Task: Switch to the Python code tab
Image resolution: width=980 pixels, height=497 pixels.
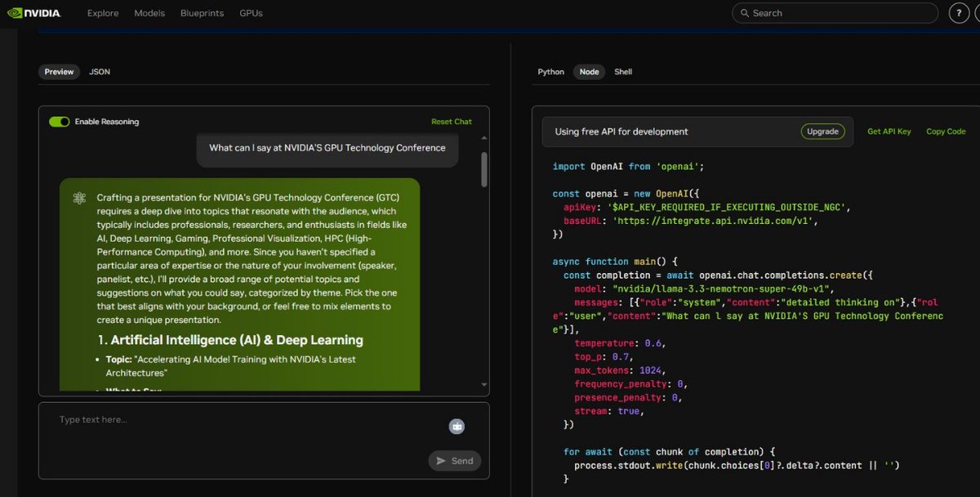Action: (x=550, y=71)
